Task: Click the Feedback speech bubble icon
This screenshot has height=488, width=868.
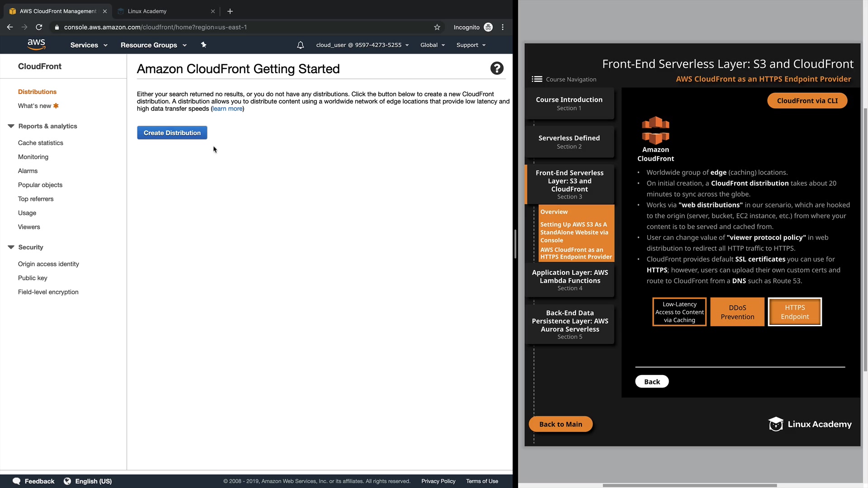Action: tap(16, 481)
